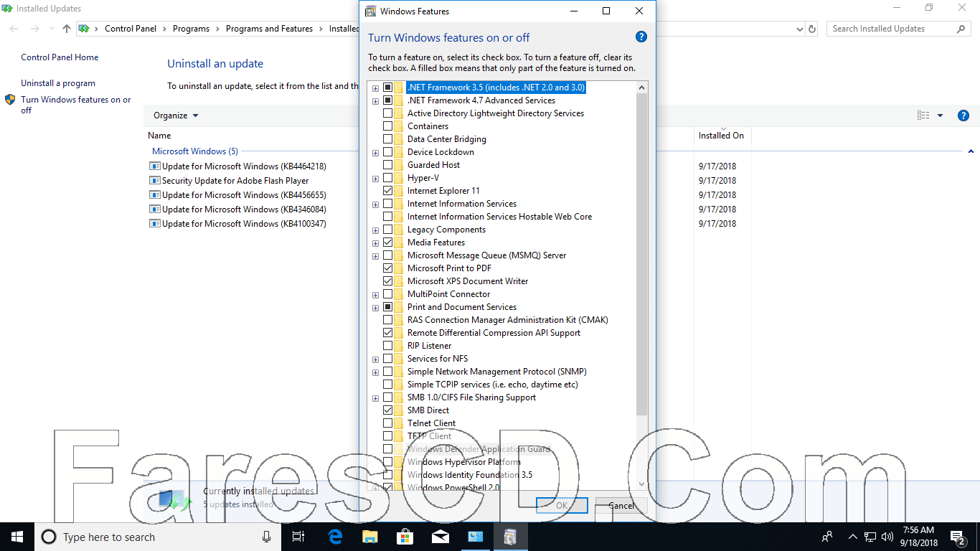Navigate to Programs breadcrumb item
980x551 pixels.
click(x=191, y=29)
